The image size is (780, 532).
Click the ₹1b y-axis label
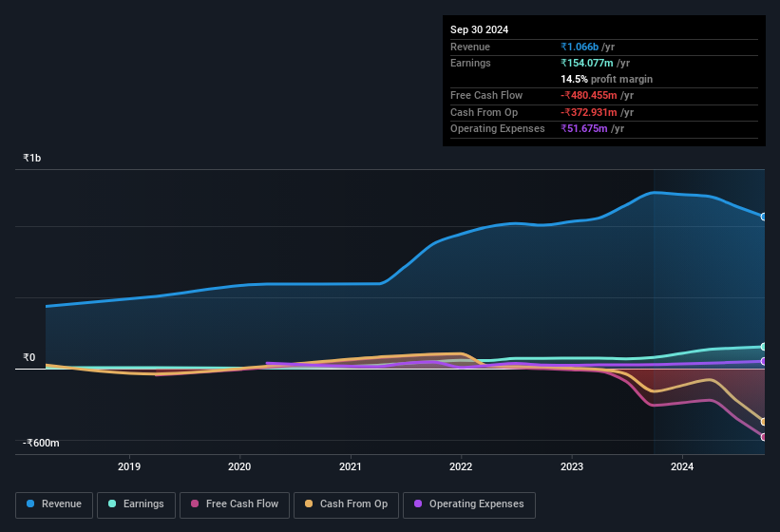pyautogui.click(x=32, y=158)
